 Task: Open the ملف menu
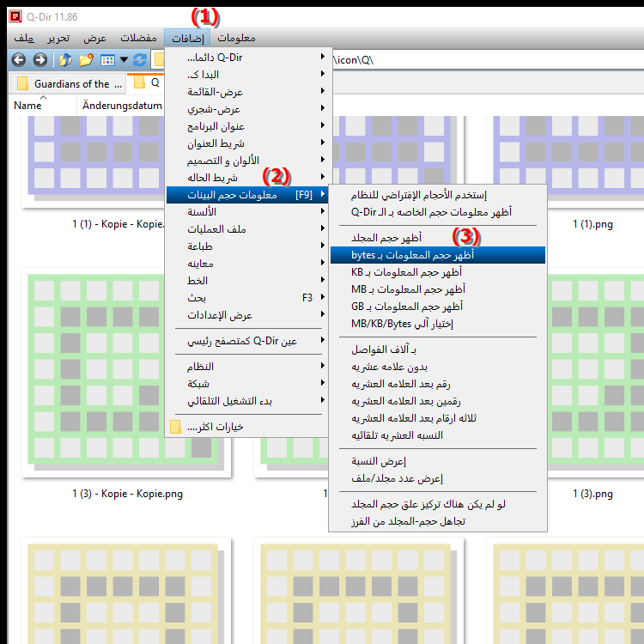pyautogui.click(x=24, y=38)
